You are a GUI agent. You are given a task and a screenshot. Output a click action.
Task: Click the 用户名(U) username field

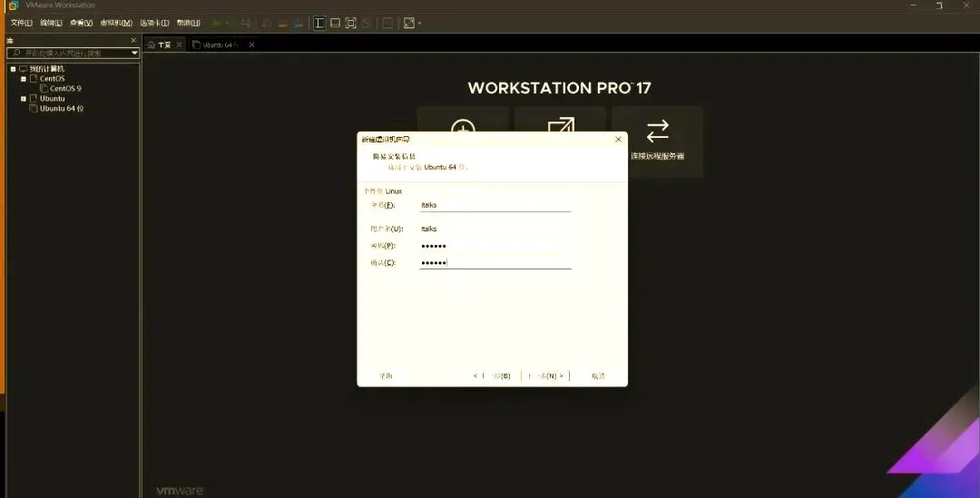click(x=495, y=229)
